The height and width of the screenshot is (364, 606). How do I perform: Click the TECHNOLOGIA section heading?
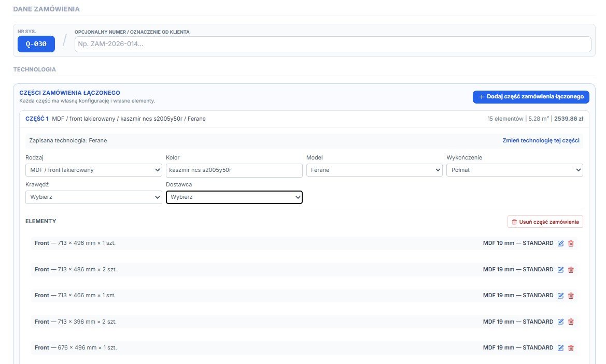[35, 69]
